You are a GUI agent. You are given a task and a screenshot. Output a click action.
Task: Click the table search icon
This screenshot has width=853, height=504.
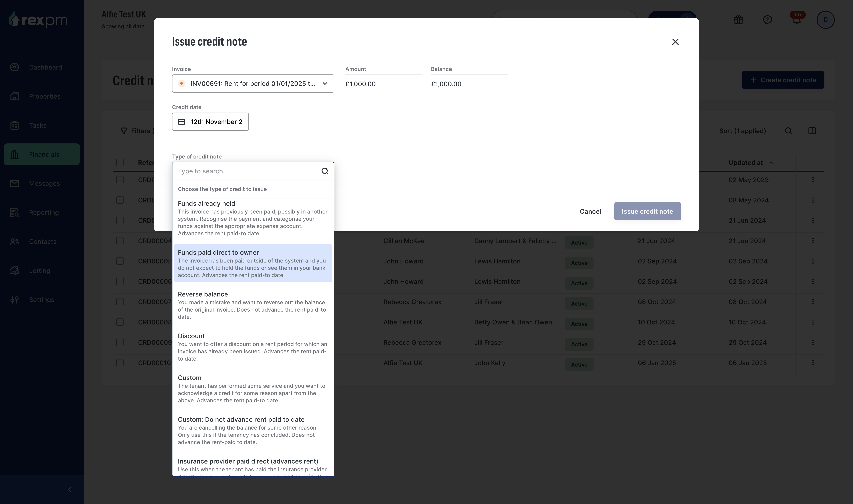pyautogui.click(x=788, y=131)
